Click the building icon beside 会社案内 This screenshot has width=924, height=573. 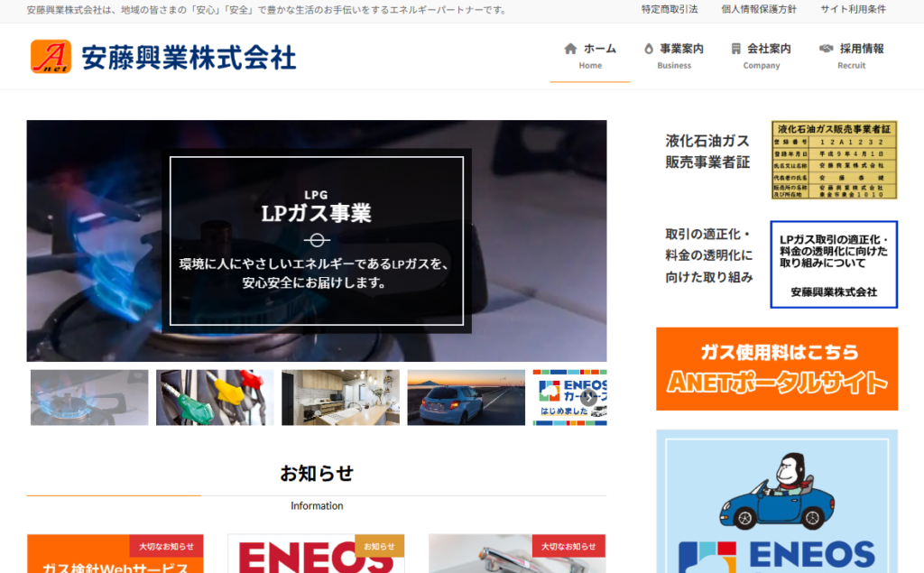735,49
